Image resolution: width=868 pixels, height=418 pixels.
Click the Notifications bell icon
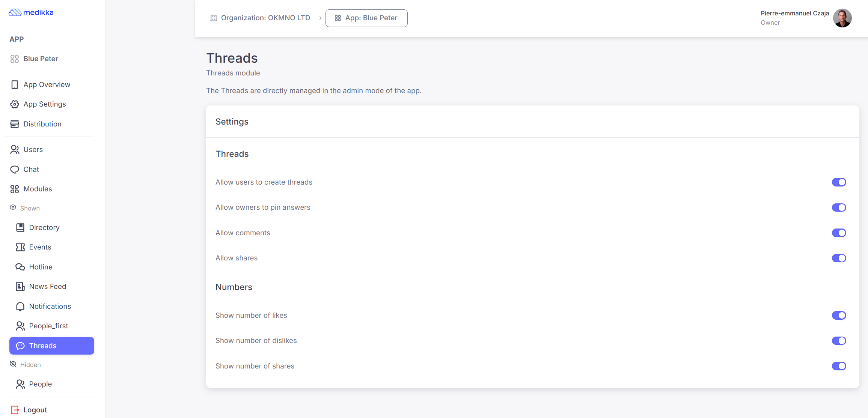[x=20, y=307]
